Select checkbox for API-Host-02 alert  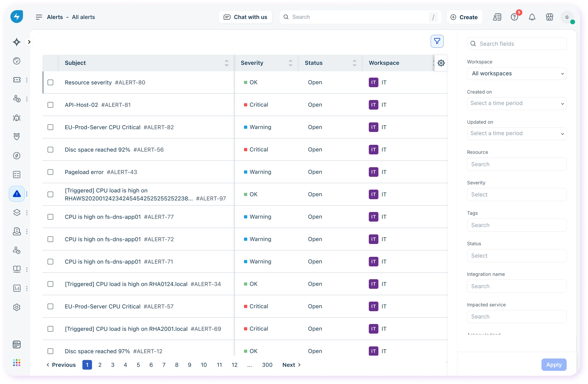(50, 105)
